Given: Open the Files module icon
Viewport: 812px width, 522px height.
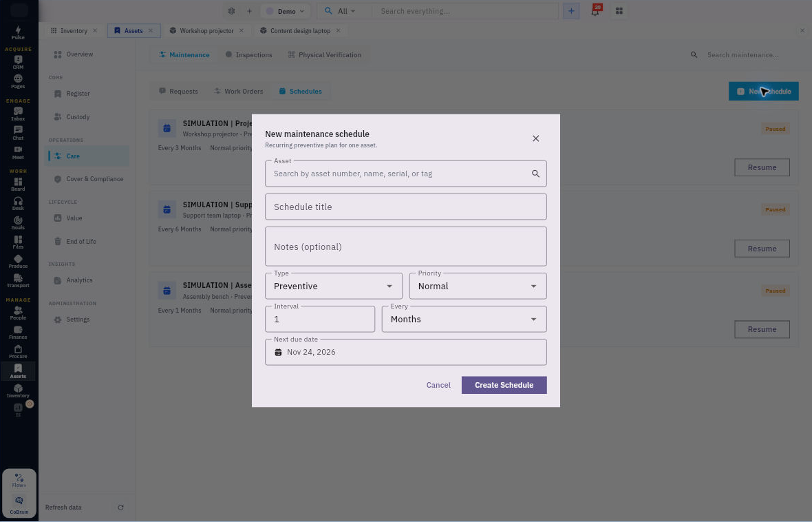Looking at the screenshot, I should pos(18,242).
